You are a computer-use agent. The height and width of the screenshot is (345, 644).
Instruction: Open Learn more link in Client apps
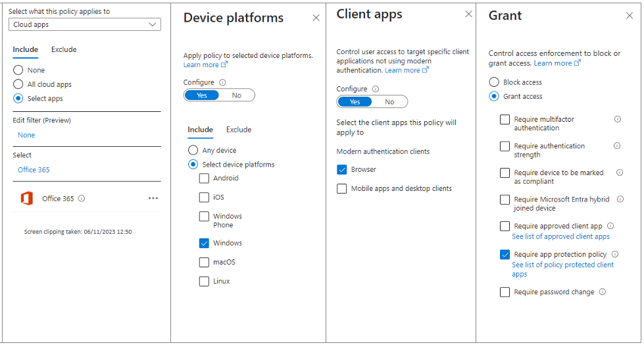coord(407,70)
